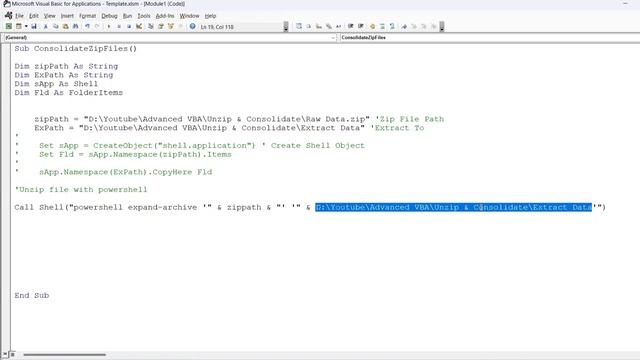The image size is (640, 360).
Task: Click the 'Raw Data.zip' path in zipPath line
Action: (335, 119)
